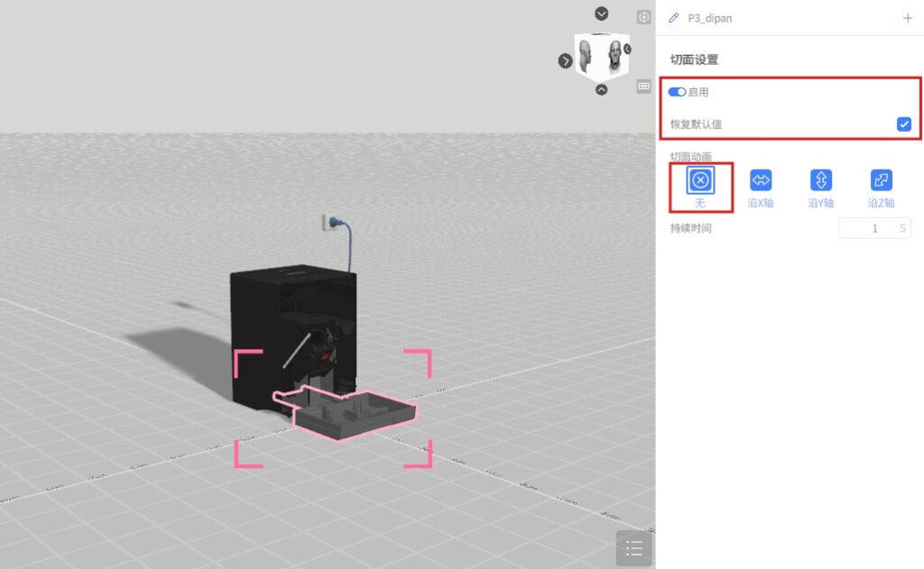Click the up-chevron below view cube
Screen dimensions: 924x569
point(602,89)
